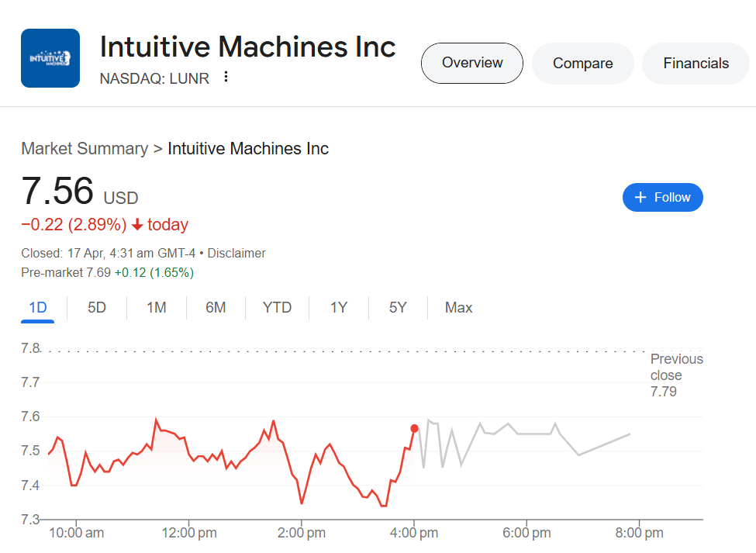Click the +0.12 (1.65%) pre-market change
The width and height of the screenshot is (756, 553).
pos(154,273)
